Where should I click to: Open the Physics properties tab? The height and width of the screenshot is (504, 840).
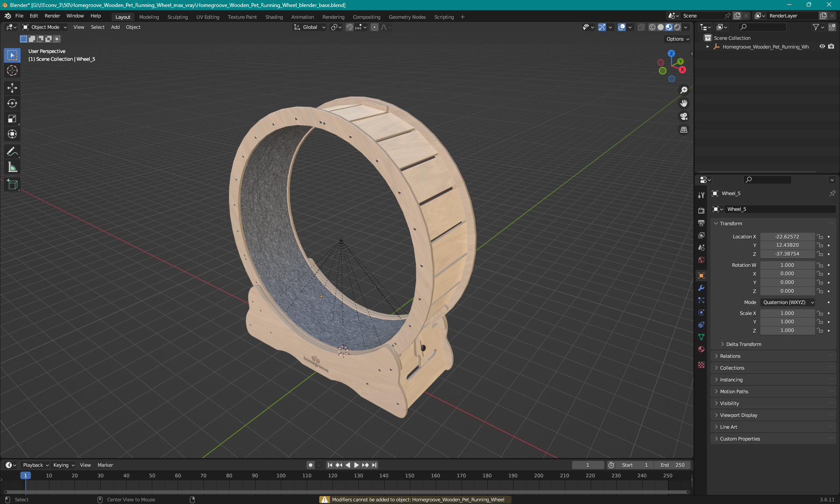pos(701,312)
